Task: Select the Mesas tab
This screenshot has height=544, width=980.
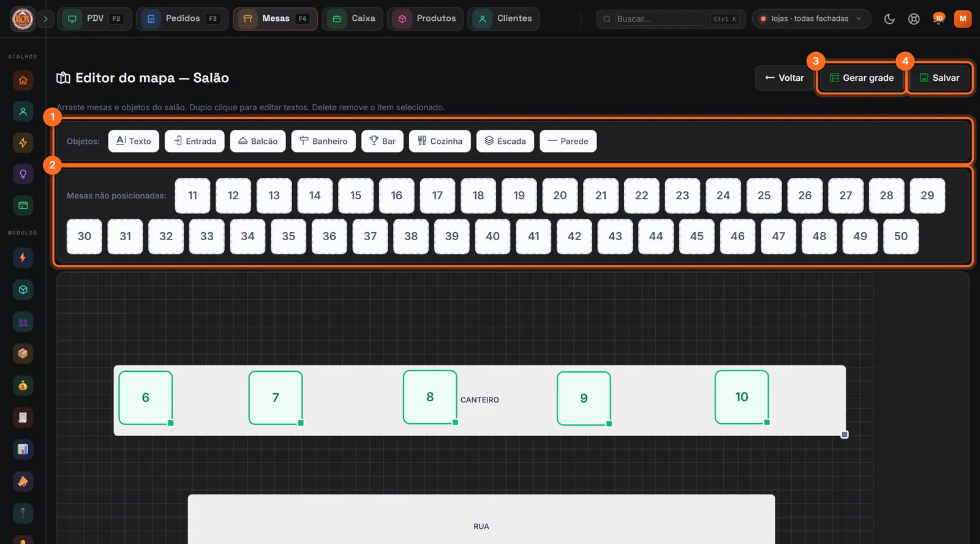Action: pyautogui.click(x=275, y=19)
